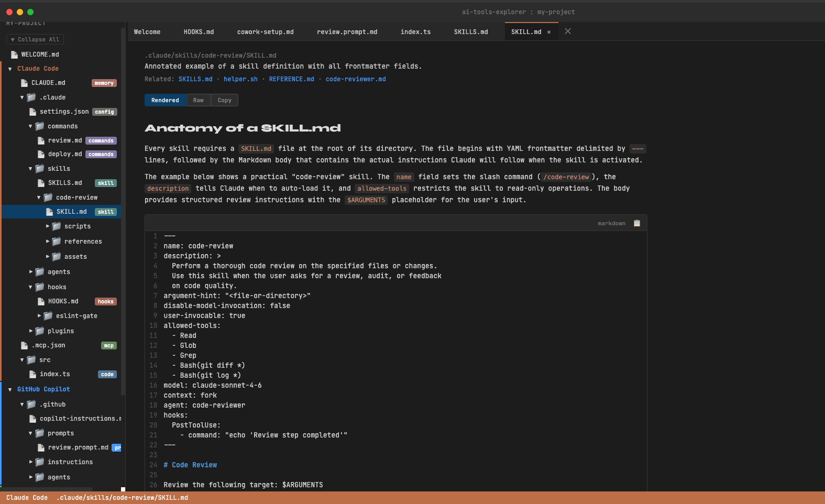Switch to Raw view
The width and height of the screenshot is (825, 504).
pos(199,100)
